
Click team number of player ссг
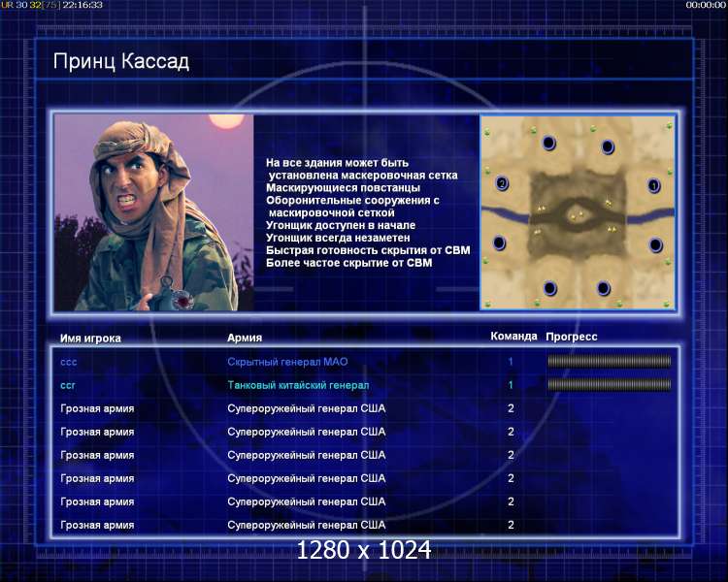511,385
